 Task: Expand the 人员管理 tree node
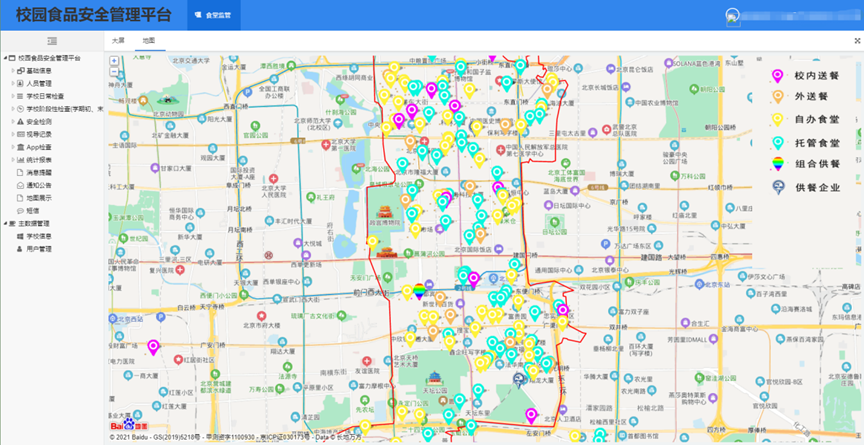[12, 83]
